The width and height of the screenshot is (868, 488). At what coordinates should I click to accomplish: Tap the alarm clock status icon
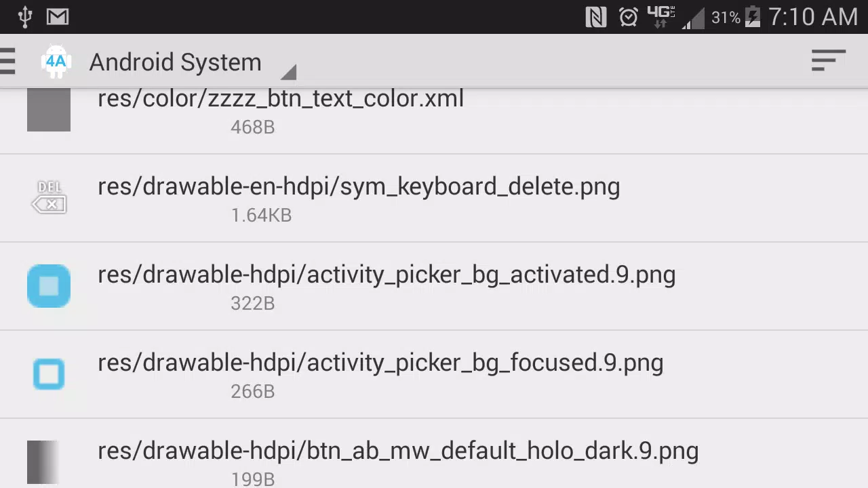tap(629, 17)
